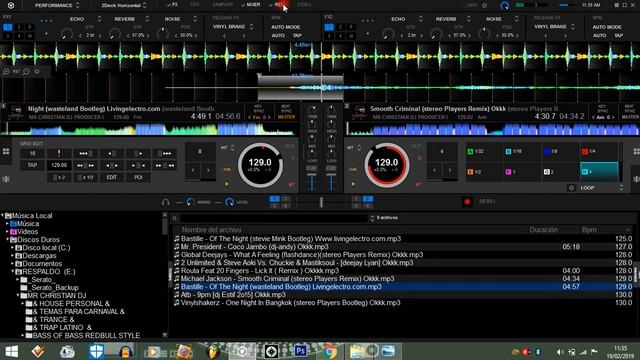Viewport: 640px width, 360px height.
Task: Click RST on the waveform display
Action: pyautogui.click(x=16, y=71)
